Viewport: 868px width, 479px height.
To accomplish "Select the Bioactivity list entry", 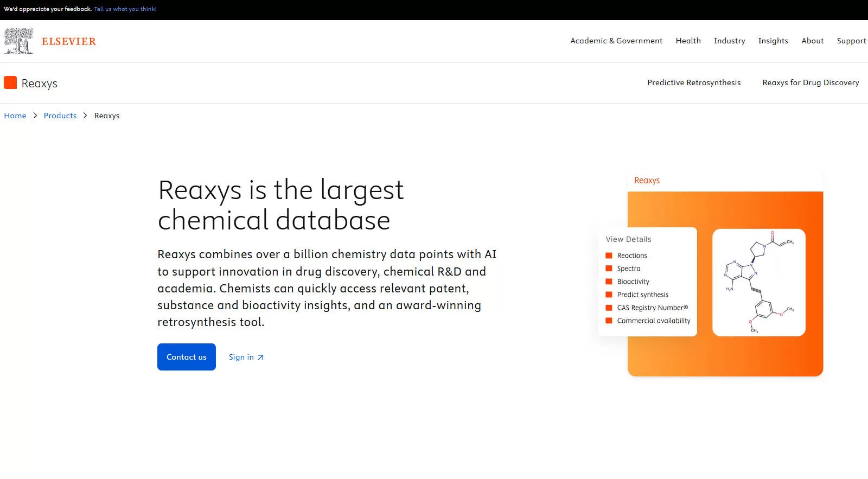I will 633,282.
